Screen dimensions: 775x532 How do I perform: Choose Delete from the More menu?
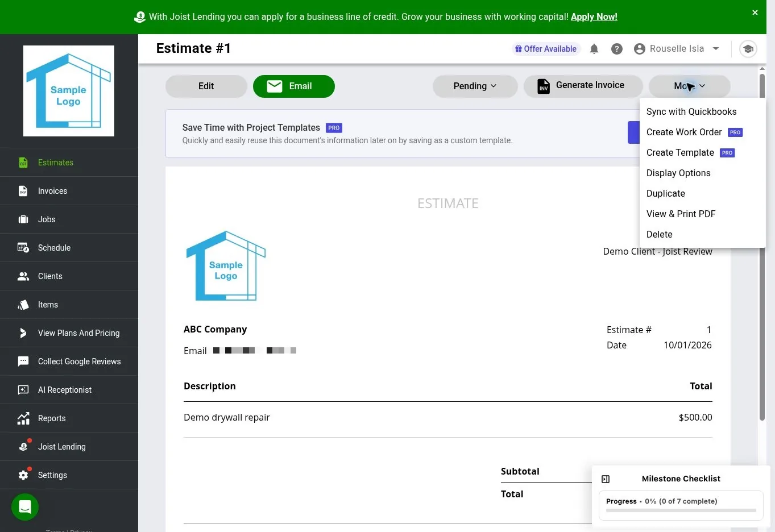[660, 235]
